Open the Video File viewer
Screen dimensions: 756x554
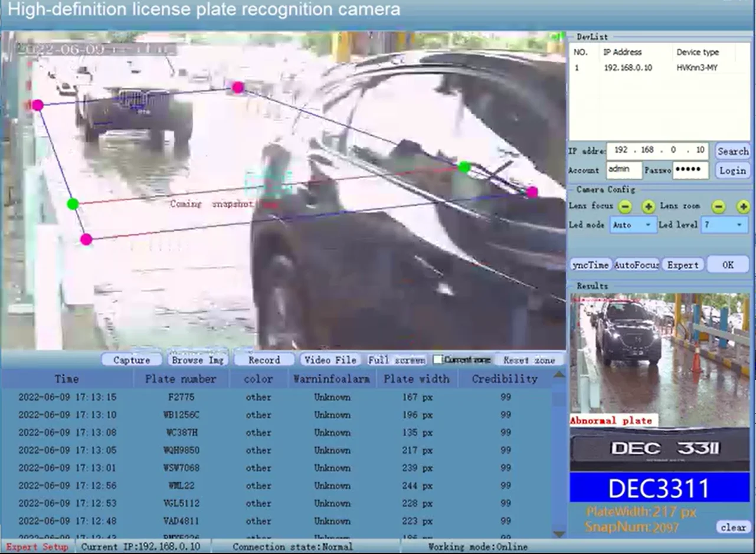point(330,360)
